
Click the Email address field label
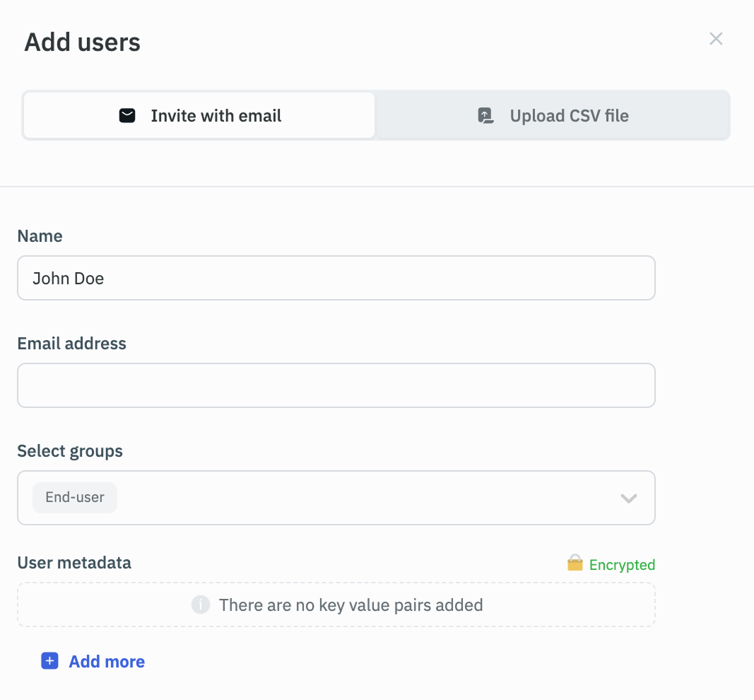tap(71, 344)
